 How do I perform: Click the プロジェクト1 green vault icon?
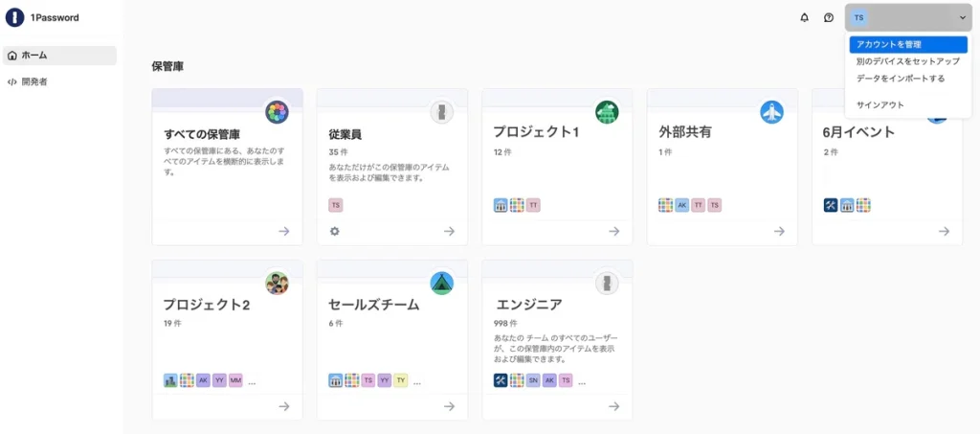pyautogui.click(x=607, y=112)
